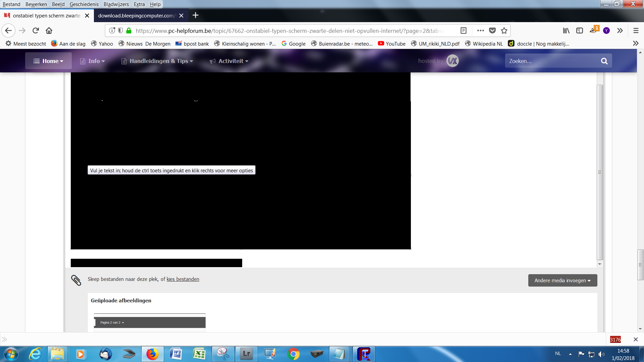The image size is (644, 362).
Task: Click the Zoeken search field
Action: tap(553, 61)
